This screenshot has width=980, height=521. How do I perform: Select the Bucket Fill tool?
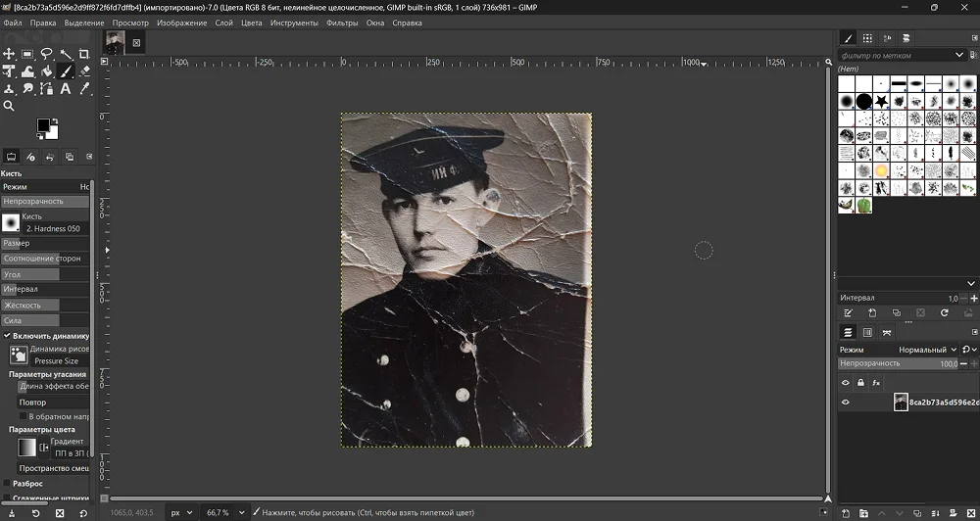point(46,71)
